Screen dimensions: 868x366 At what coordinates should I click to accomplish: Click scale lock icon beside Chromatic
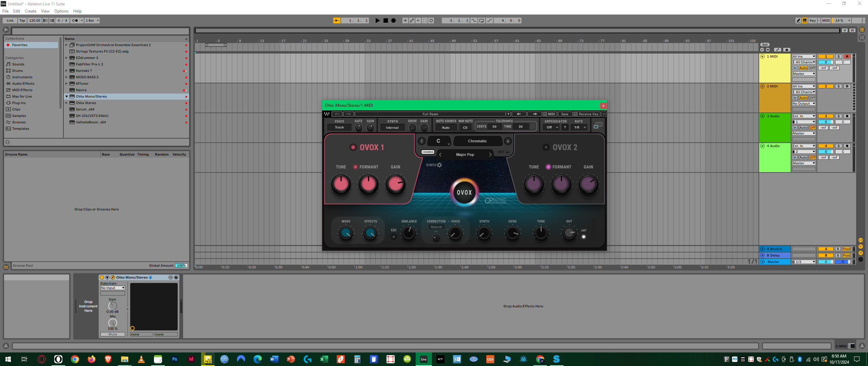point(508,141)
